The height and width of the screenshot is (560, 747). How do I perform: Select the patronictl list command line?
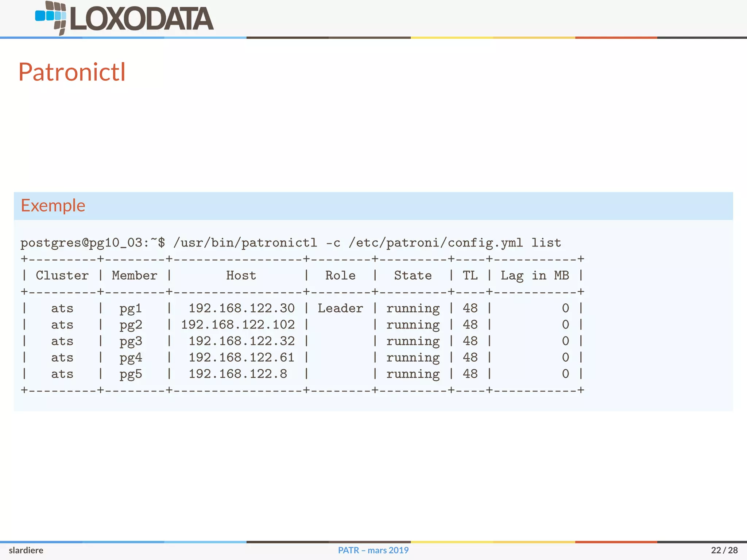point(291,243)
